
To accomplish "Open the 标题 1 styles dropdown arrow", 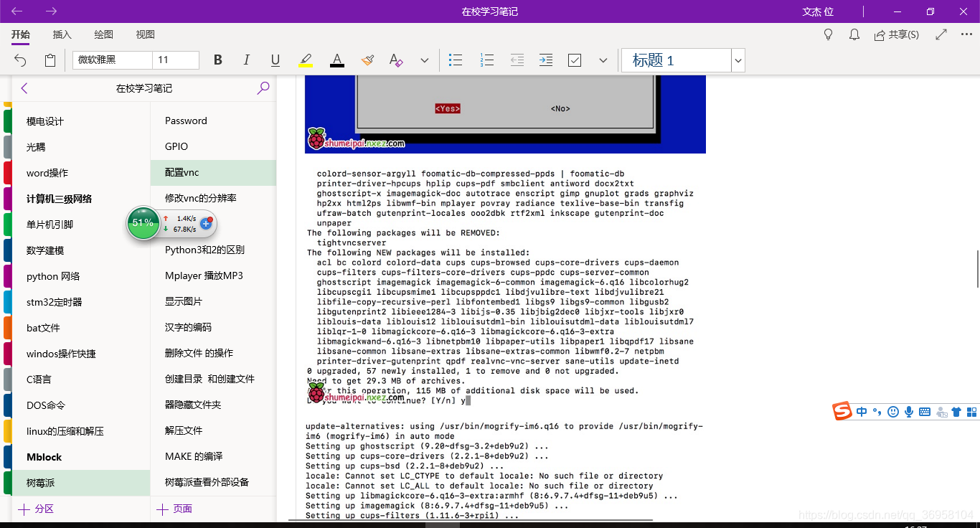I will pyautogui.click(x=738, y=61).
